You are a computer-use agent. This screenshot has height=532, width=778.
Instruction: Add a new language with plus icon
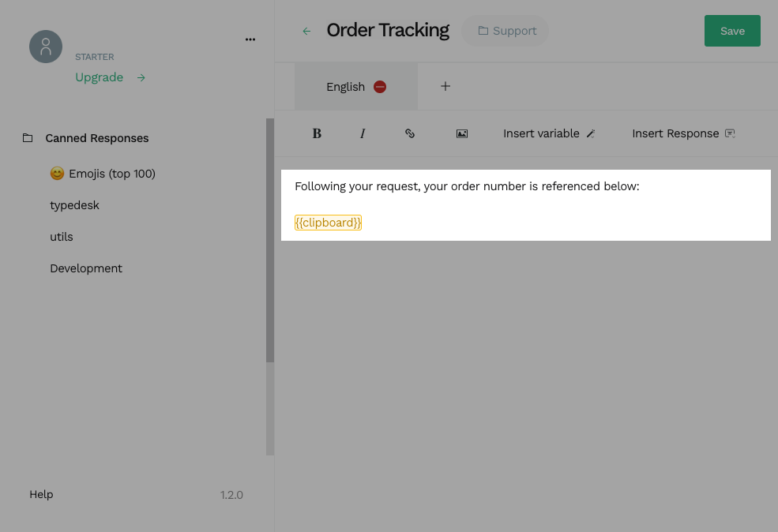point(445,86)
